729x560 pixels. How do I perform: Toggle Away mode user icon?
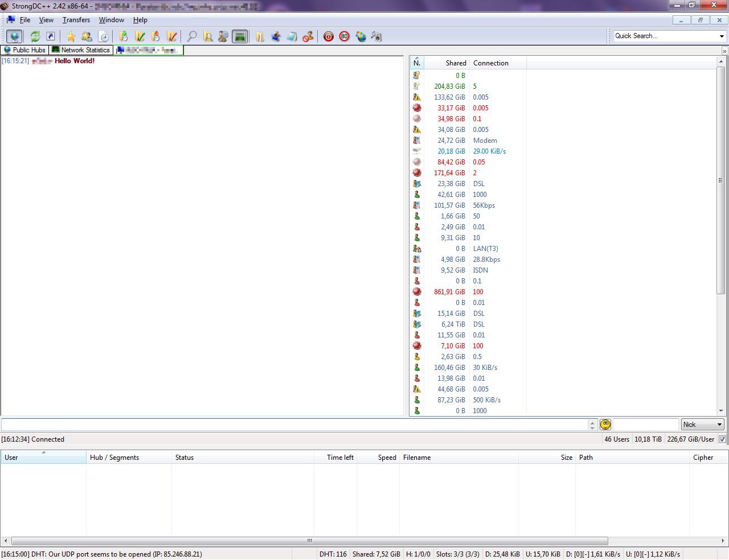308,36
